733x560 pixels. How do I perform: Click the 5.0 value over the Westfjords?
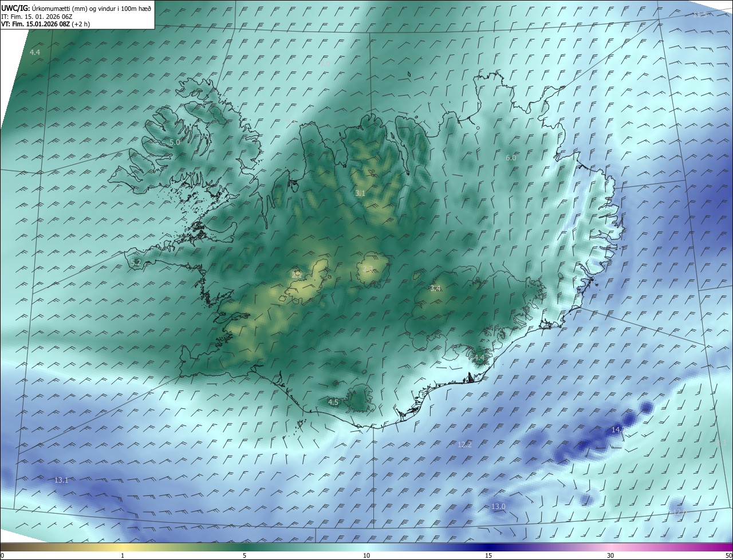click(x=175, y=142)
